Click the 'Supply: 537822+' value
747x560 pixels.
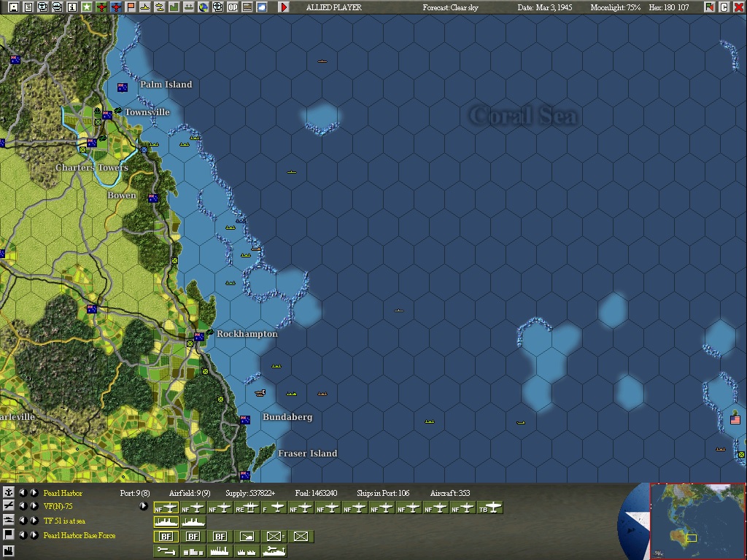tap(250, 493)
